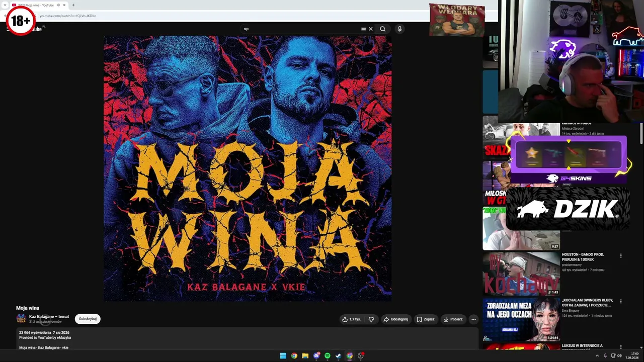Close the Moja wina YouTube tab
The height and width of the screenshot is (362, 644).
pyautogui.click(x=64, y=5)
